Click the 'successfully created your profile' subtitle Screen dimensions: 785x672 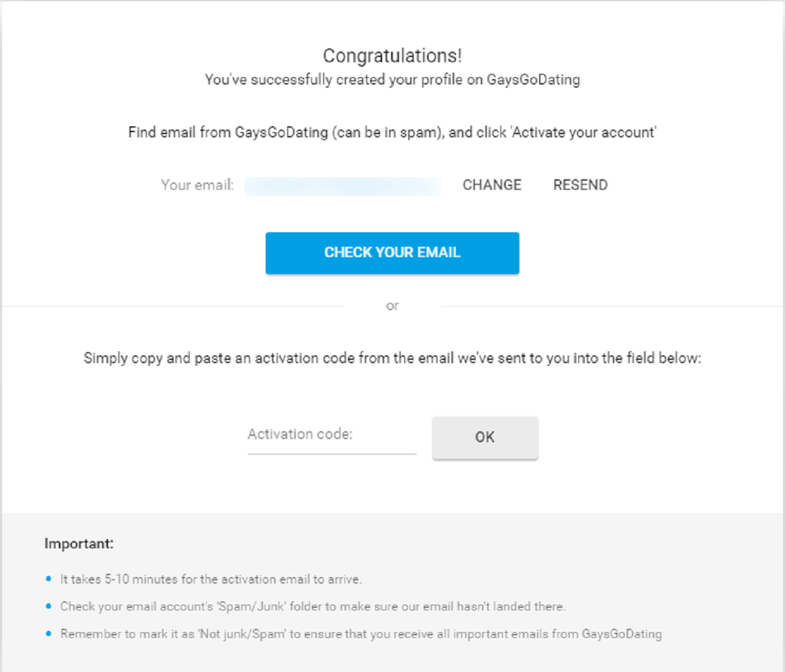(392, 80)
